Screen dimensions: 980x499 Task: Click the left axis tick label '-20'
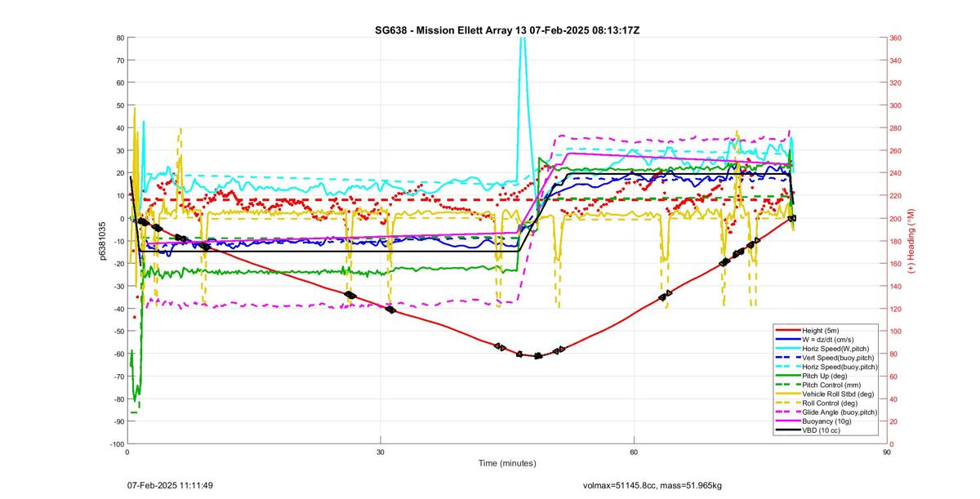(x=118, y=264)
